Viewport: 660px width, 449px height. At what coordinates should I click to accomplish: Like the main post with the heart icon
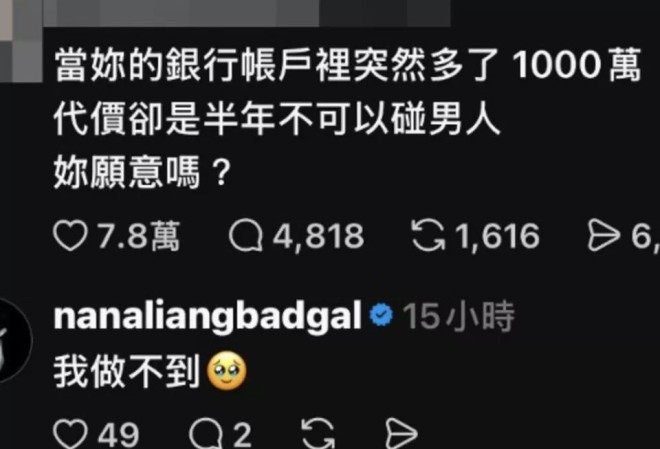[70, 236]
